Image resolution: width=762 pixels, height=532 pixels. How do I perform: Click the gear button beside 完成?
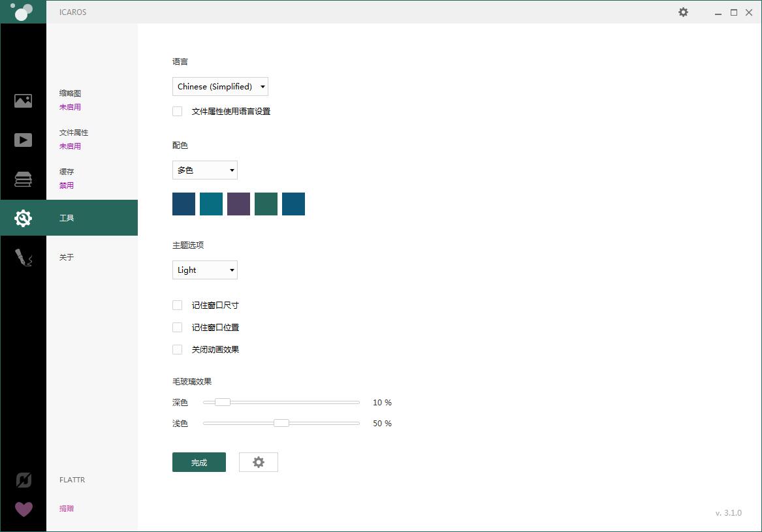point(259,462)
